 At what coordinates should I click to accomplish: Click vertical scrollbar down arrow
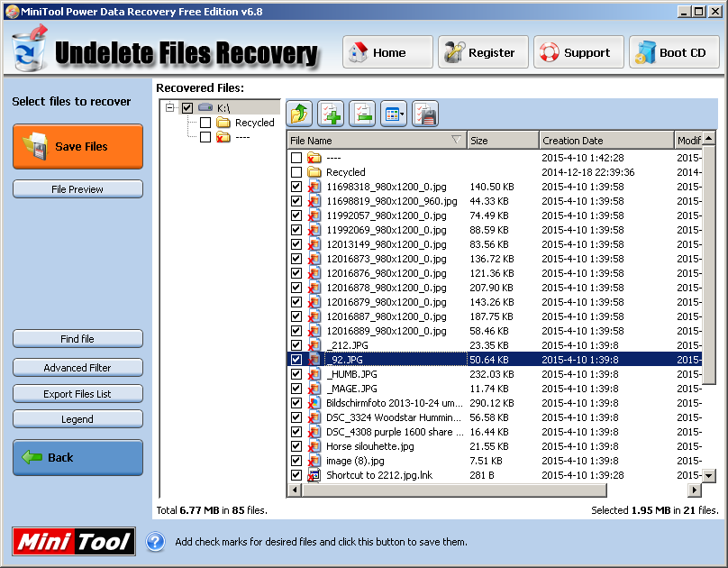click(x=708, y=475)
